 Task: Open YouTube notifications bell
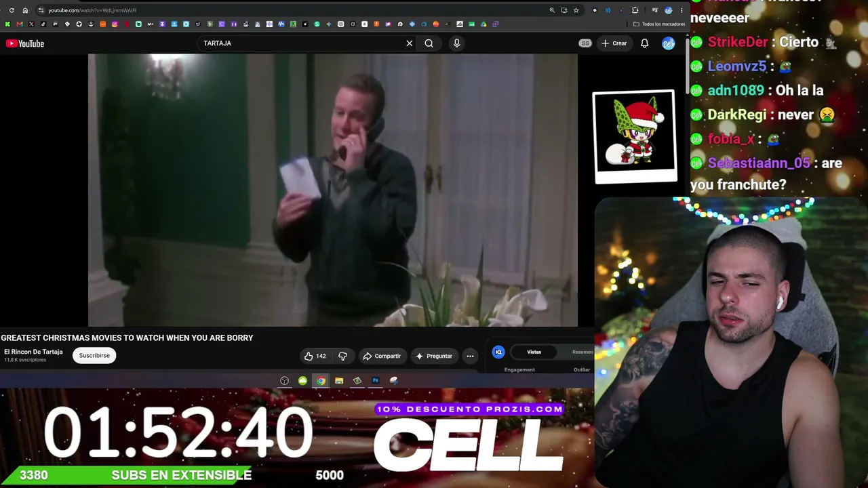tap(645, 43)
